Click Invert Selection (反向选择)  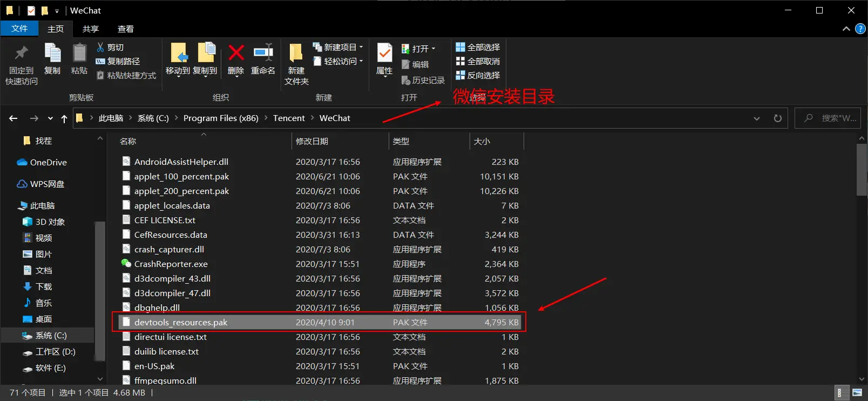click(x=478, y=75)
